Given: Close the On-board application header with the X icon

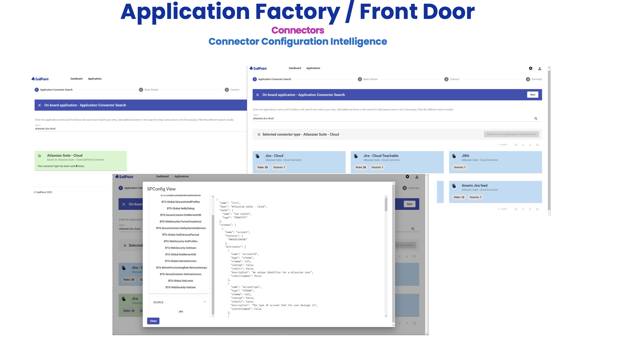Looking at the screenshot, I should click(x=257, y=95).
